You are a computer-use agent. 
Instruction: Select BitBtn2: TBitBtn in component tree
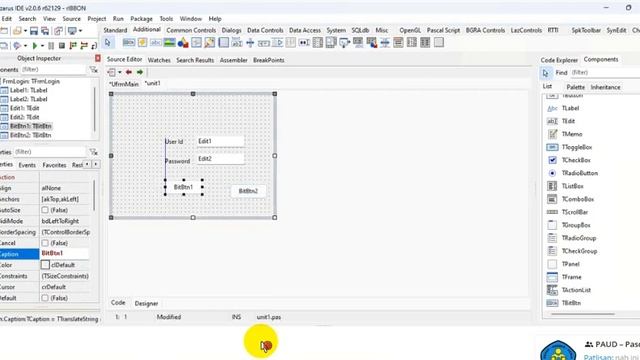[31, 135]
